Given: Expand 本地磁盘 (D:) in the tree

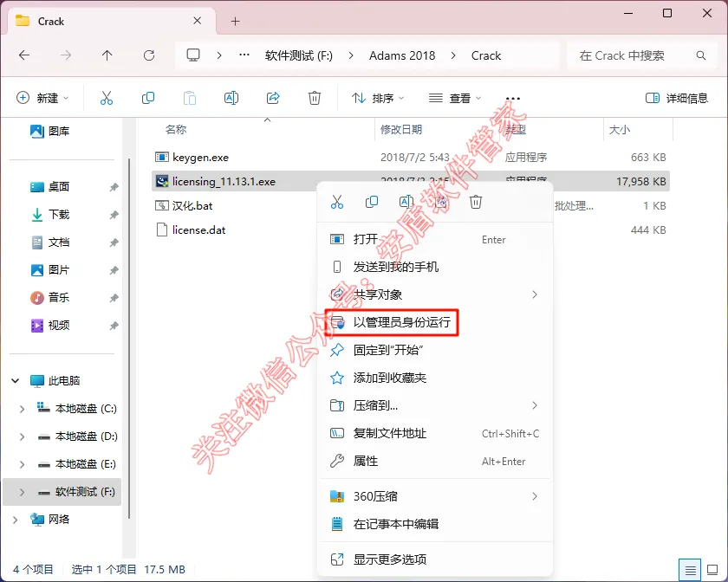Looking at the screenshot, I should (22, 436).
